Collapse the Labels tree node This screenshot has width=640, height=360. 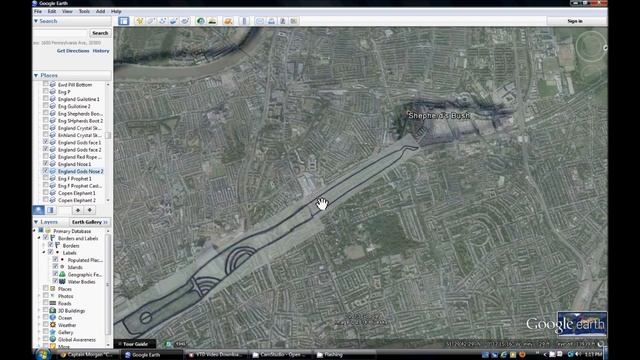click(44, 253)
